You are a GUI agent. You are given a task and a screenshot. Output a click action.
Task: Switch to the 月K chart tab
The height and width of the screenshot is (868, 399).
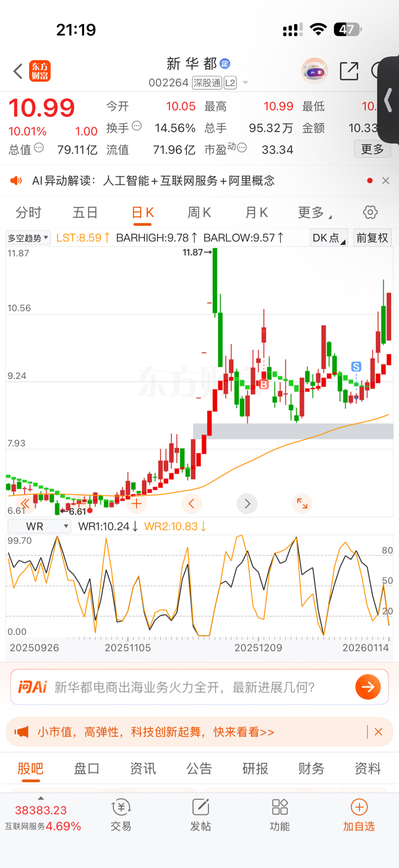tap(256, 213)
